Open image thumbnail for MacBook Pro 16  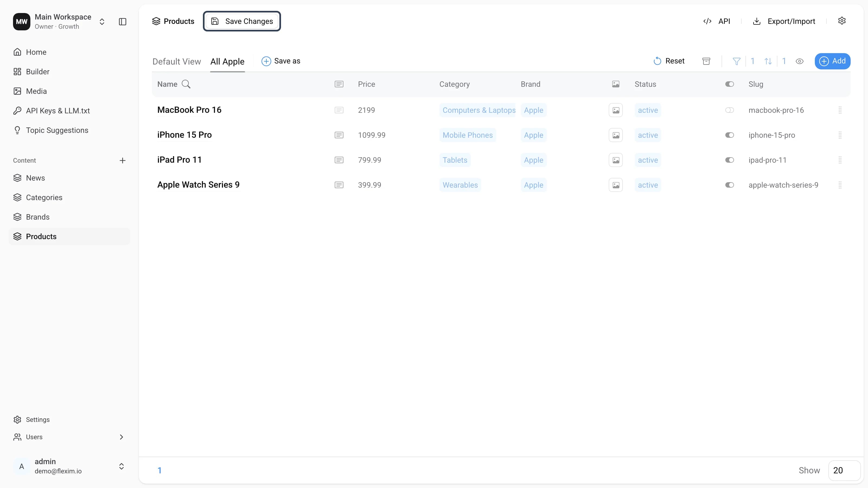point(616,110)
